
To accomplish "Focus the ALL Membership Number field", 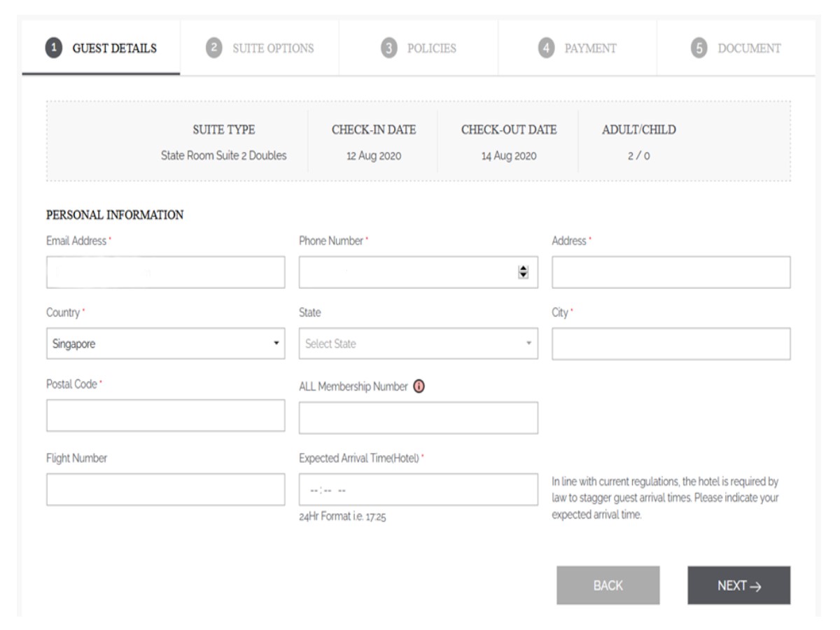I will (x=419, y=418).
